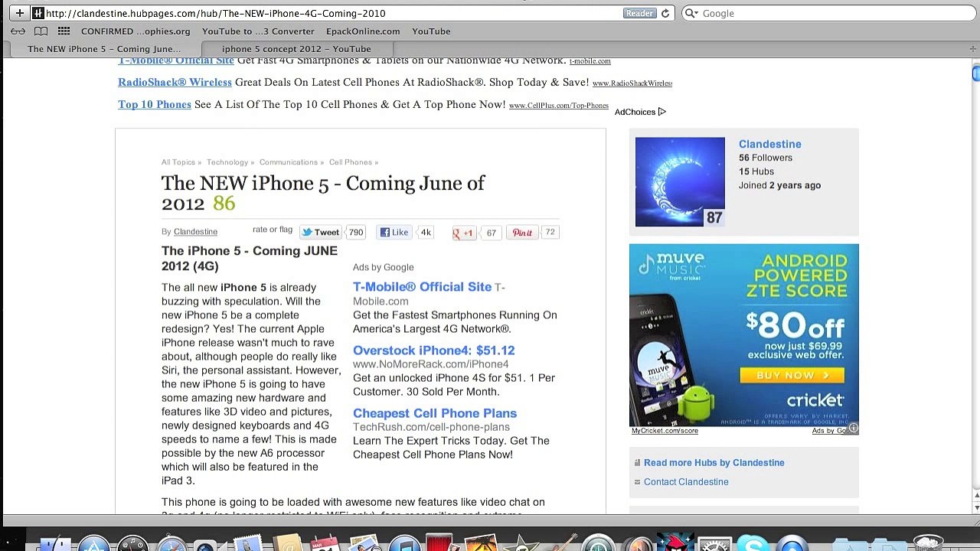
Task: Switch to The NEW iPhone 5 tab
Action: pyautogui.click(x=104, y=49)
